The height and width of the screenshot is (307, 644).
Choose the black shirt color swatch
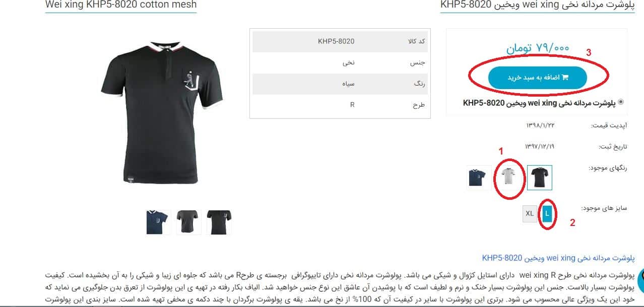click(x=540, y=177)
